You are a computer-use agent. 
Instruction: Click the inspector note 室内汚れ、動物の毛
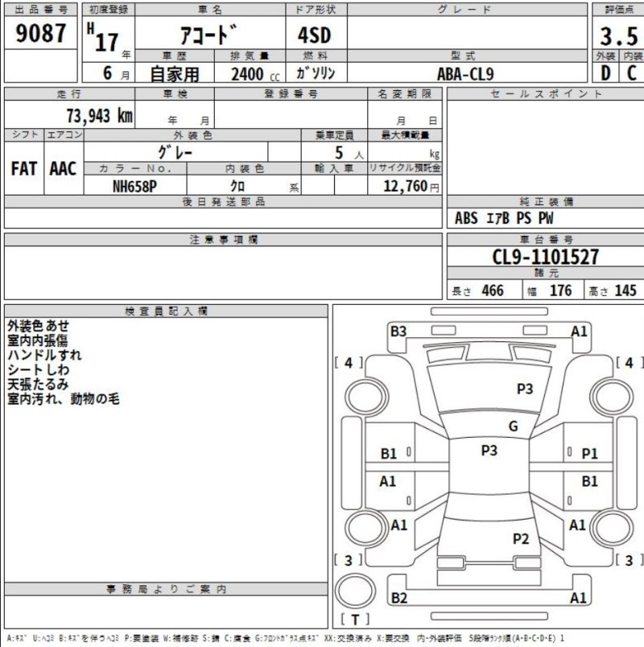tap(64, 398)
